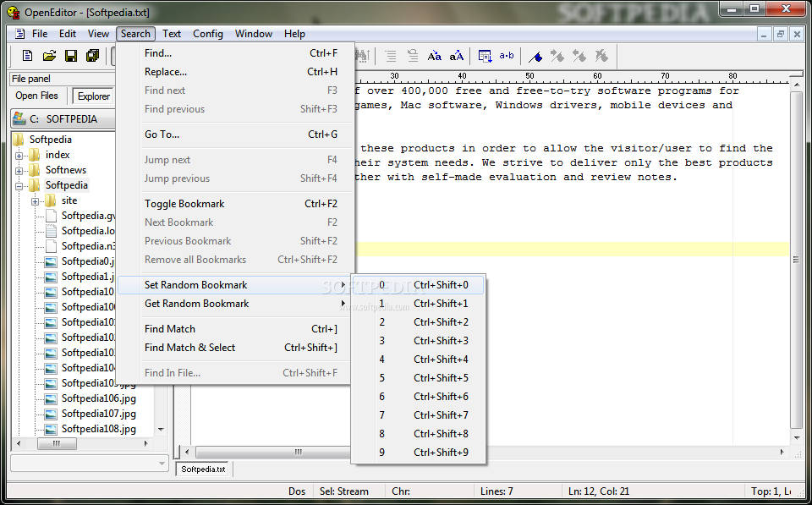
Task: Click the file tree horizontal scrollbar thumb
Action: pyautogui.click(x=57, y=444)
